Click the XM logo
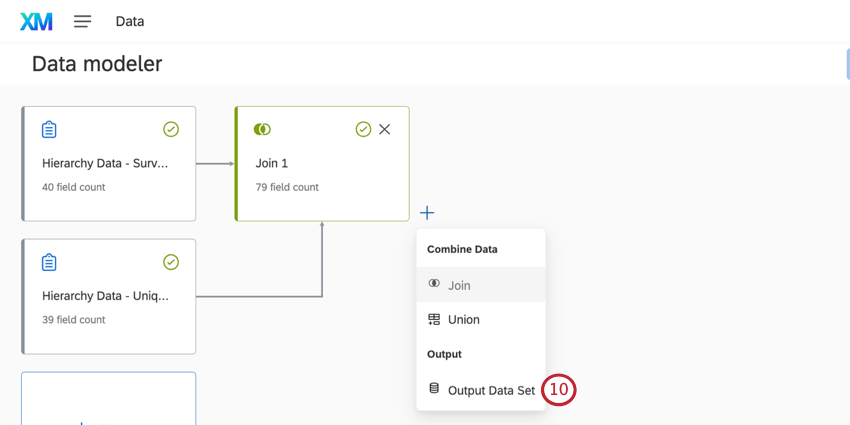Screen dimensions: 850x425 (36, 21)
